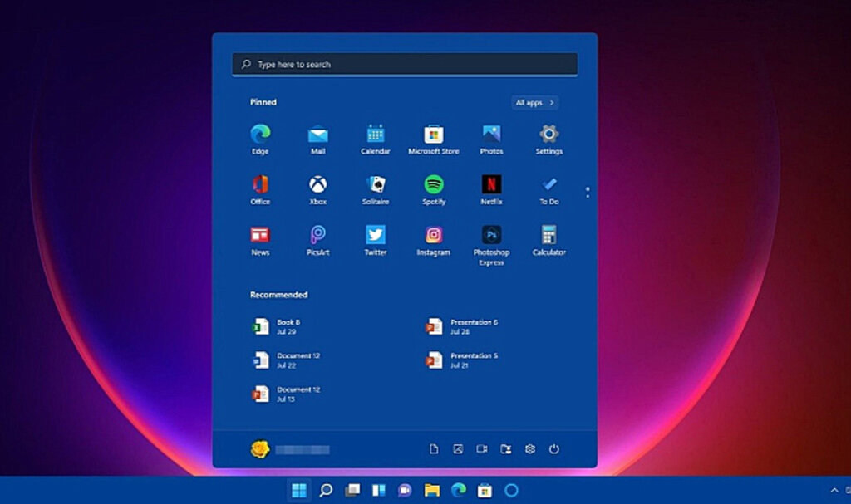
Task: Click the Widgets icon on the taskbar
Action: click(x=379, y=491)
